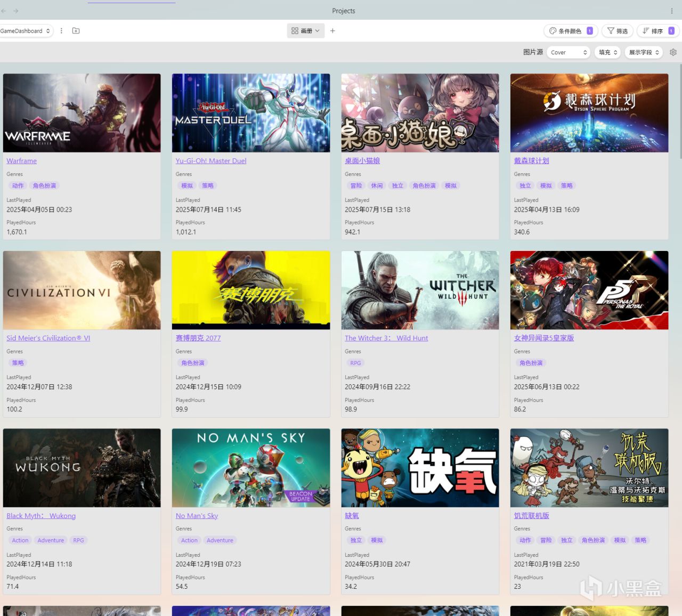This screenshot has width=682, height=616.
Task: Open the 填充 fit mode dropdown
Action: [x=607, y=52]
